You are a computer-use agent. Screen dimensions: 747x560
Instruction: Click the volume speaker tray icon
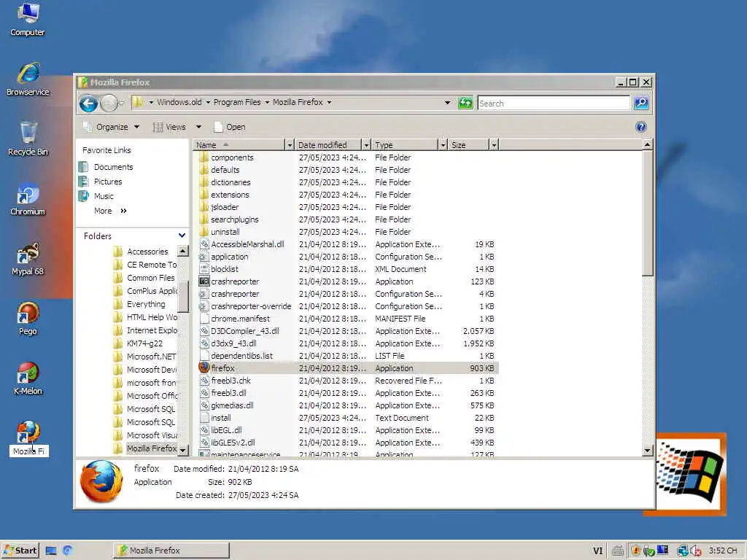(x=695, y=551)
